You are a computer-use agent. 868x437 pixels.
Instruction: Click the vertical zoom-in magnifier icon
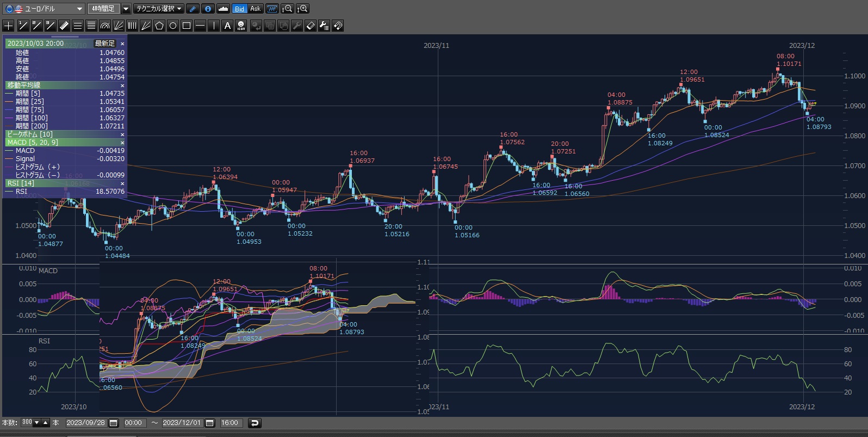302,9
